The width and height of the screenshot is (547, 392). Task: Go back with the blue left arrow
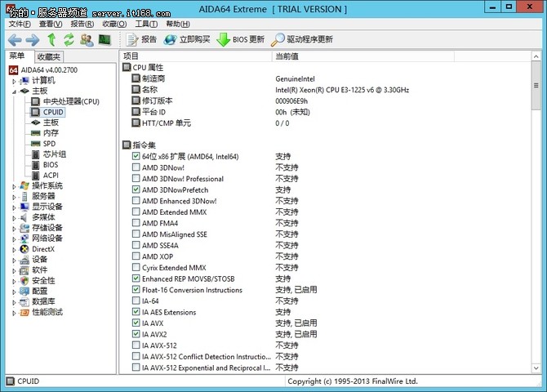click(x=15, y=40)
